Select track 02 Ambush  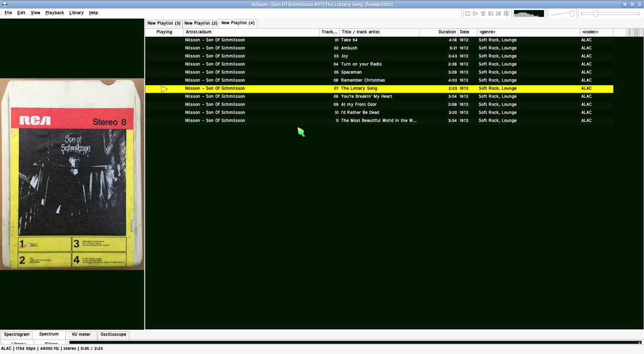tap(379, 48)
